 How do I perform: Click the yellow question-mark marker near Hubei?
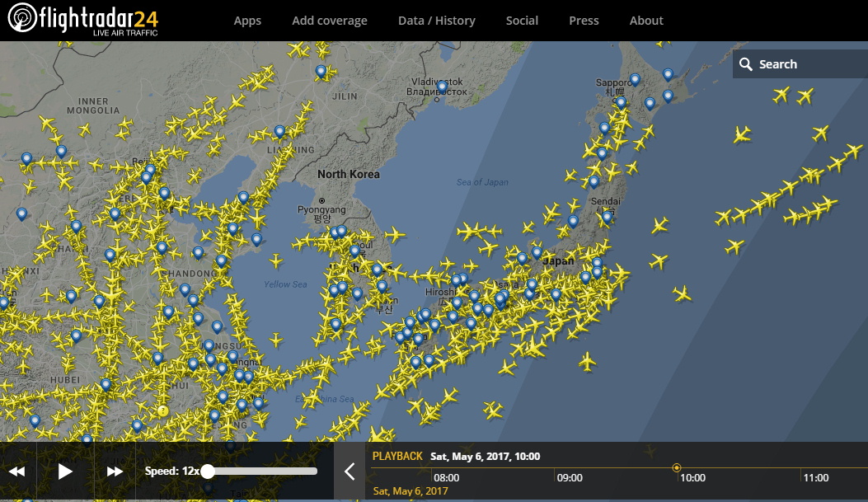coord(163,411)
